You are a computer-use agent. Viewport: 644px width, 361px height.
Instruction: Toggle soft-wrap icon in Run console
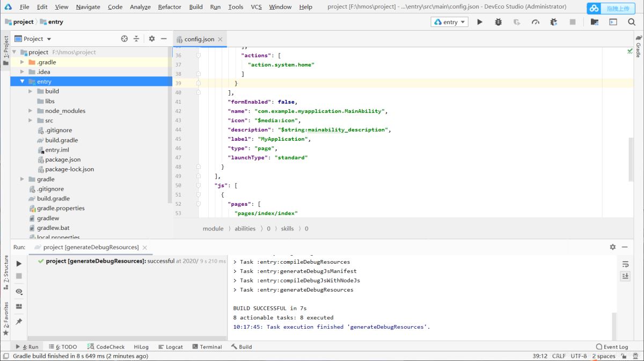(625, 264)
